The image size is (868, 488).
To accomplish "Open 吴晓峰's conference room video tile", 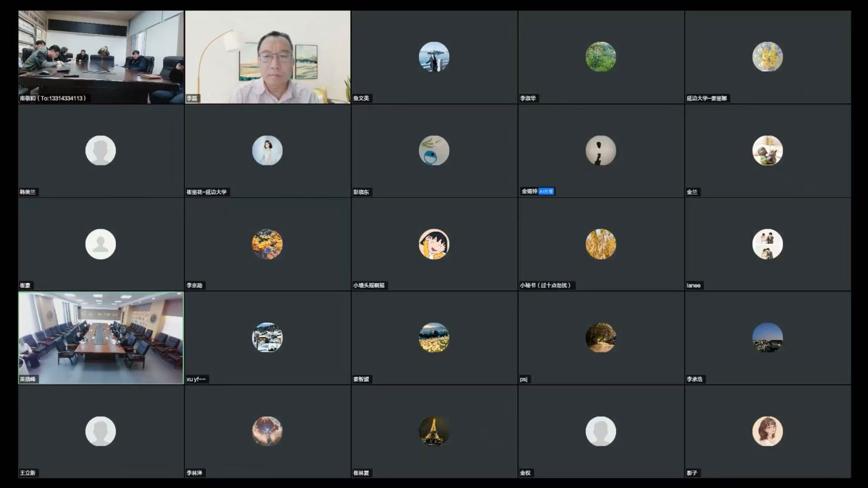I will pos(101,338).
